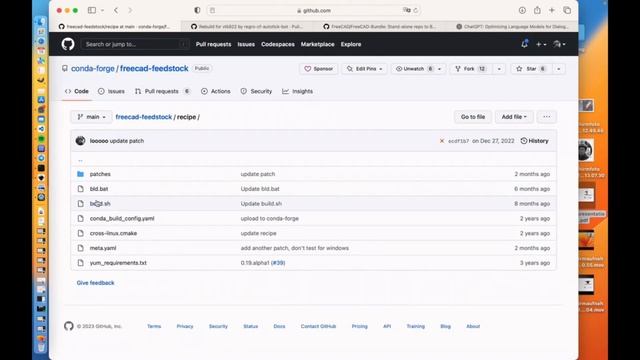Image resolution: width=640 pixels, height=360 pixels.
Task: Open the cross-linux.cmake file
Action: (113, 233)
